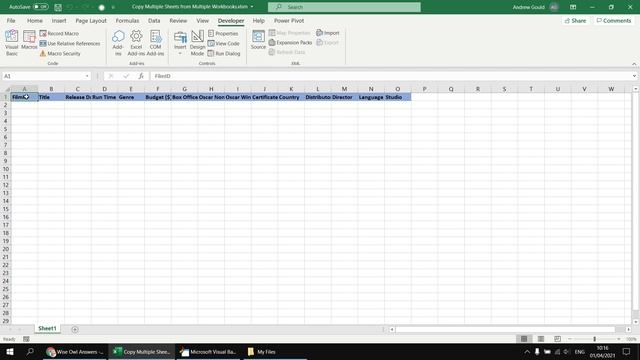Switch to Page Break Preview

point(557,339)
